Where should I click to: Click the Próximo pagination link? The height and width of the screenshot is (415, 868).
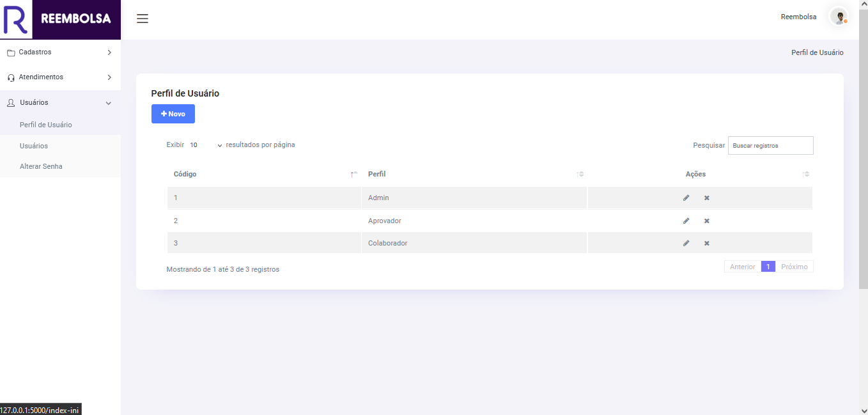tap(794, 266)
